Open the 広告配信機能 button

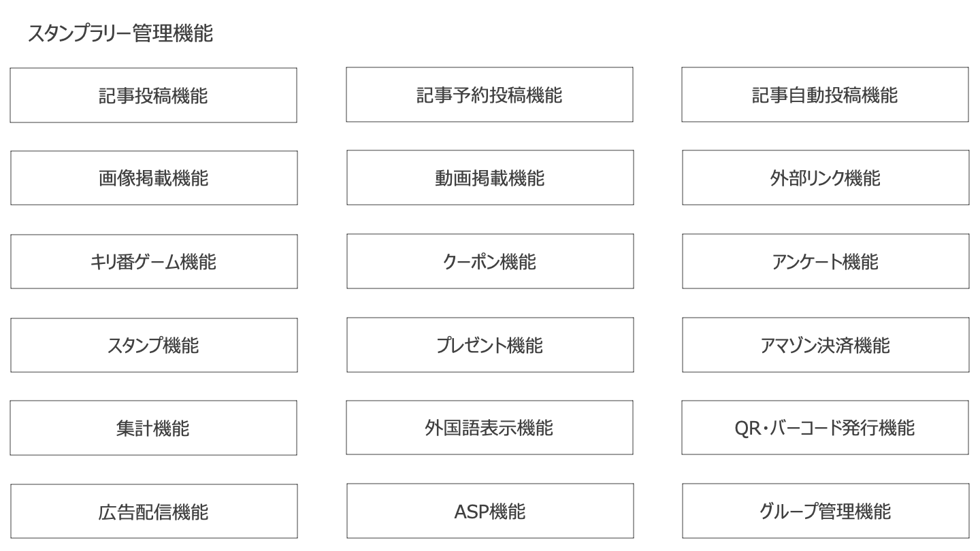[x=154, y=512]
